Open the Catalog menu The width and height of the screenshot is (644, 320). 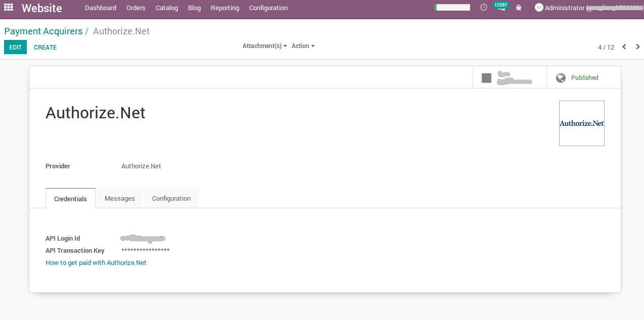[167, 8]
